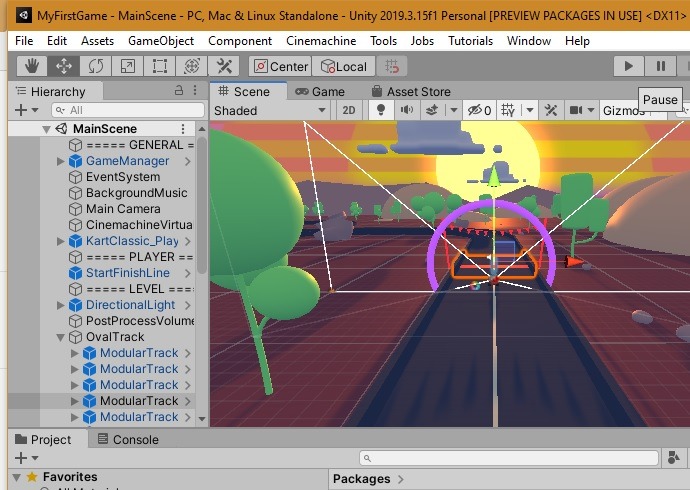Select the Scale tool

click(x=128, y=66)
